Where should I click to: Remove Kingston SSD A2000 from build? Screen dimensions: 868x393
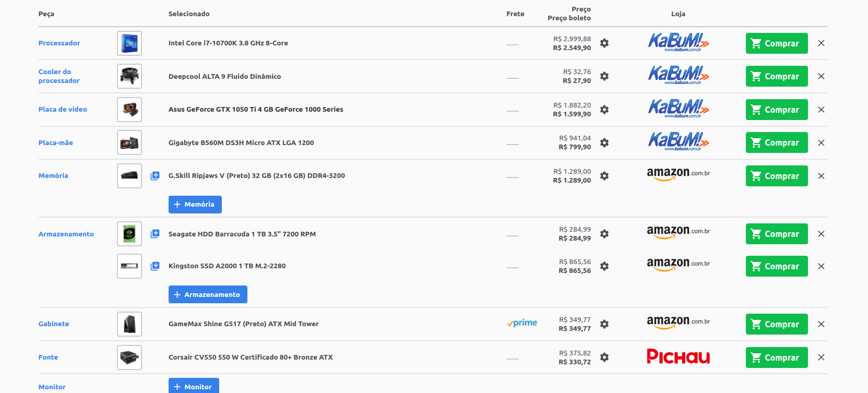tap(821, 266)
